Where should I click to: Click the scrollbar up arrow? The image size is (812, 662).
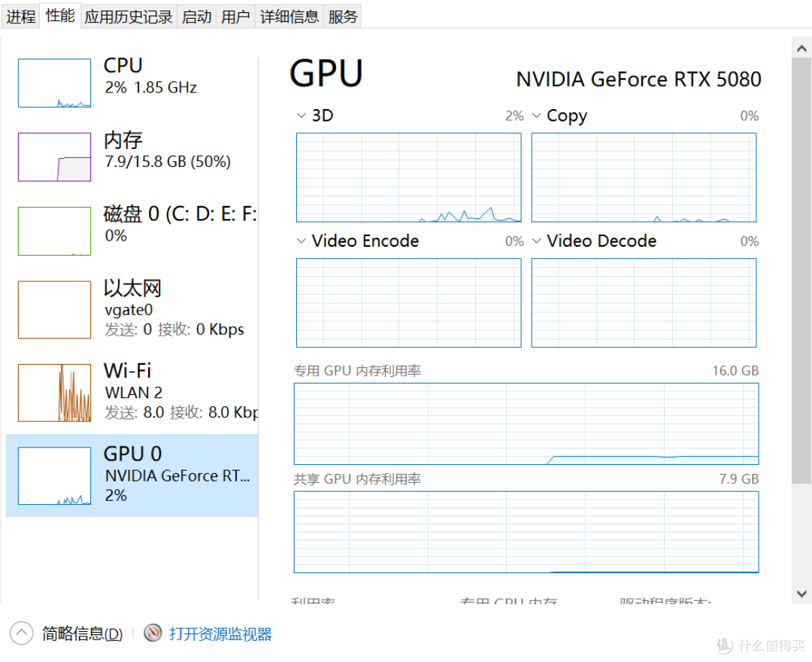pos(801,49)
